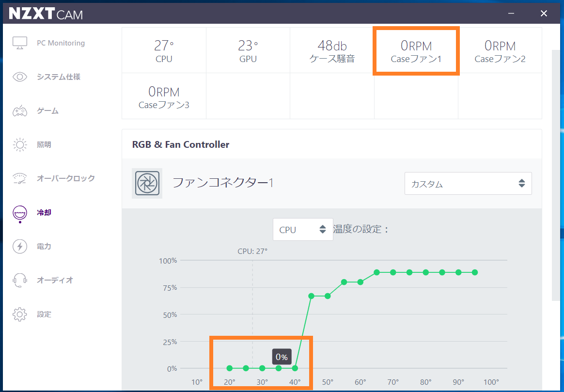Viewport: 564px width, 392px height.
Task: Click the CPU: 27° chart marker label
Action: tap(252, 251)
